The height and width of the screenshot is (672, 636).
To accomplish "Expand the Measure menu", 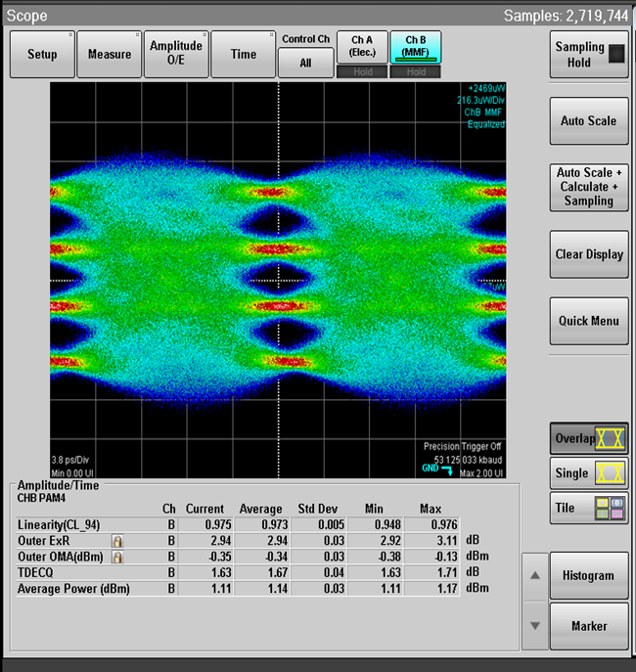I will [x=110, y=54].
